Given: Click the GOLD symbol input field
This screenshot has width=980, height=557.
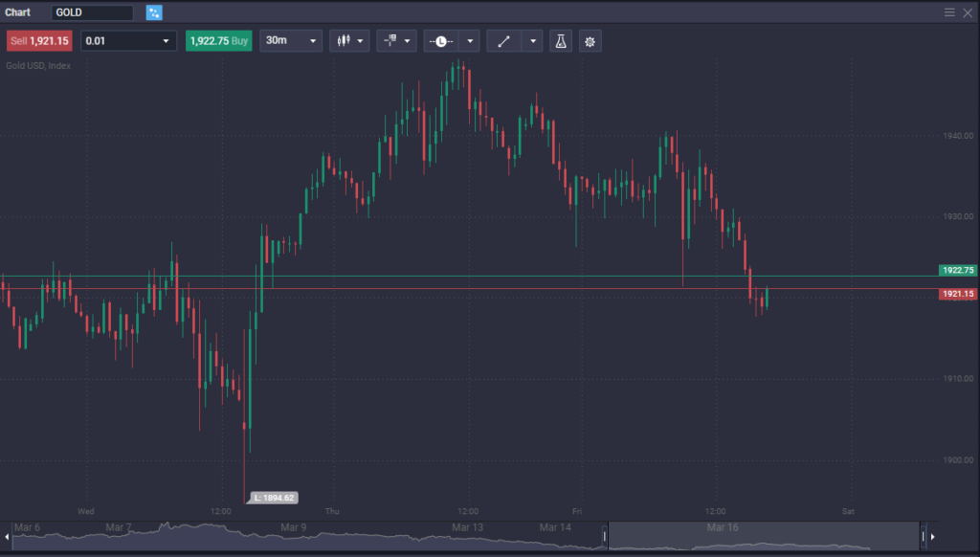Looking at the screenshot, I should (x=91, y=12).
